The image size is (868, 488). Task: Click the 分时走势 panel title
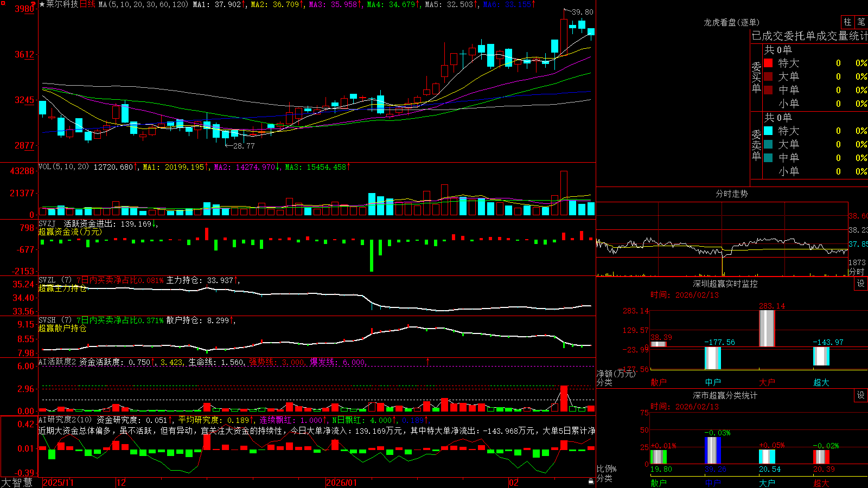pyautogui.click(x=731, y=194)
